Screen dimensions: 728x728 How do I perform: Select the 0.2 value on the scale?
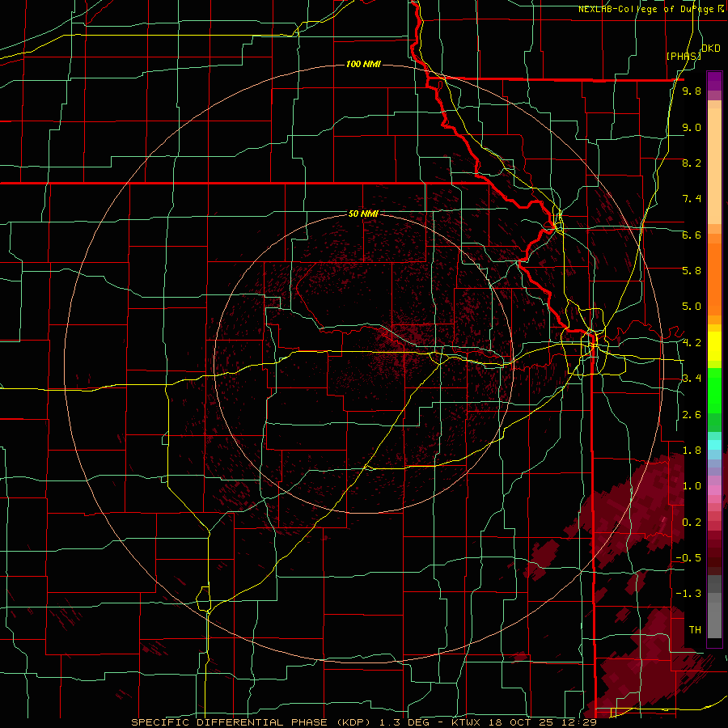(692, 523)
